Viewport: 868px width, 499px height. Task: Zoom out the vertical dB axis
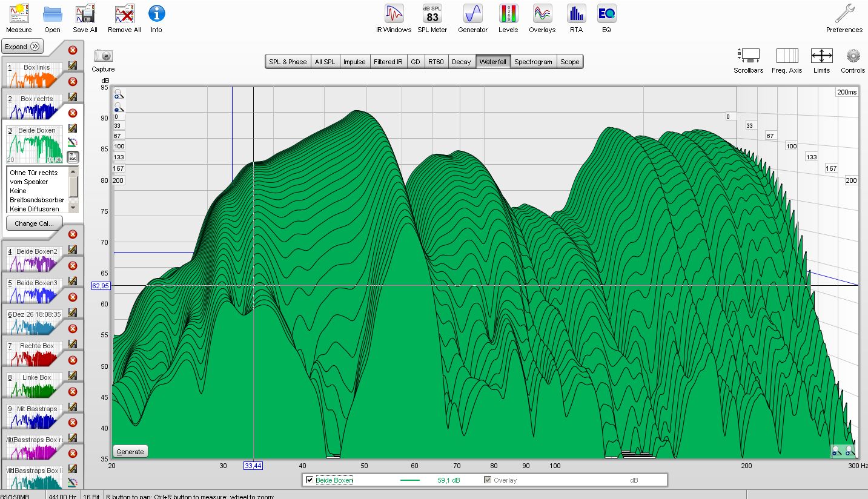pos(119,108)
